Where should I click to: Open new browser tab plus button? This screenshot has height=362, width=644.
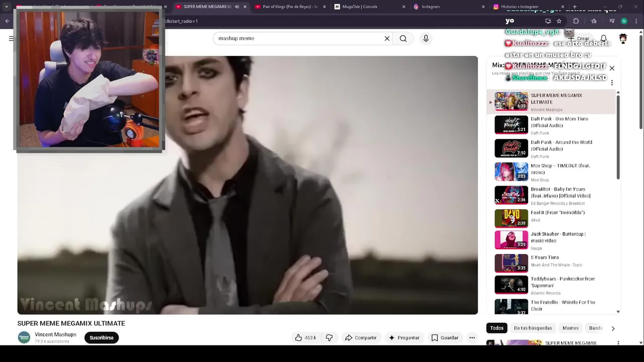574,7
